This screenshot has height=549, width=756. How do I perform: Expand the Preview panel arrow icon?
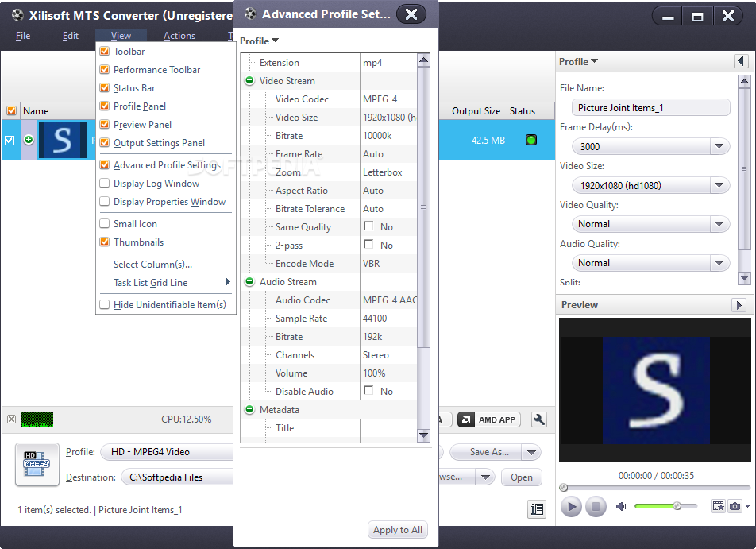click(739, 305)
